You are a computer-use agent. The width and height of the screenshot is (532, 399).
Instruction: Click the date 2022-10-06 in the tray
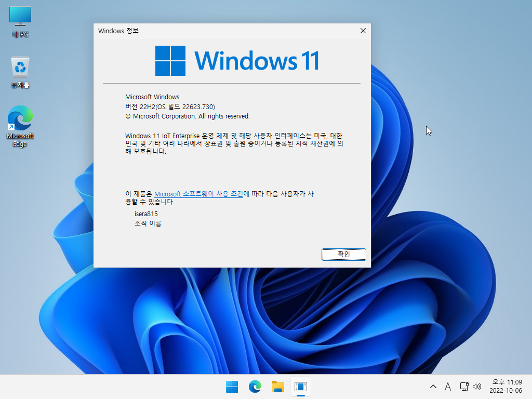pos(506,391)
